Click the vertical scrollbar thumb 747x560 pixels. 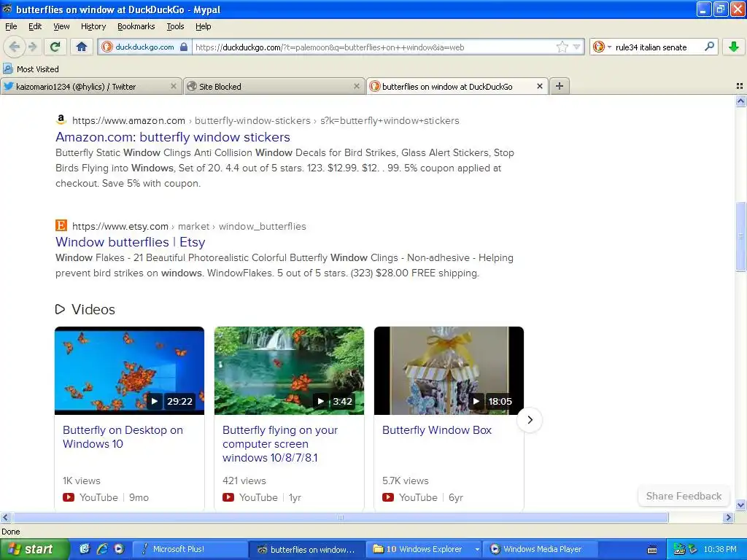click(740, 237)
